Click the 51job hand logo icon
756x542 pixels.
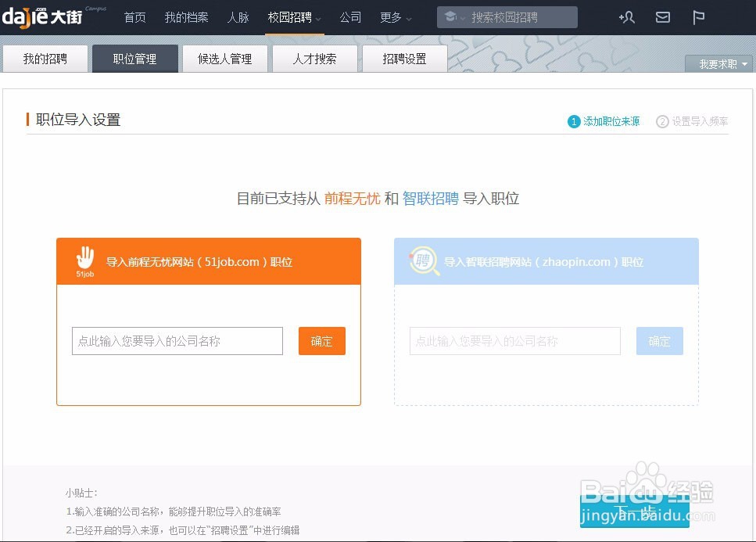click(x=85, y=261)
